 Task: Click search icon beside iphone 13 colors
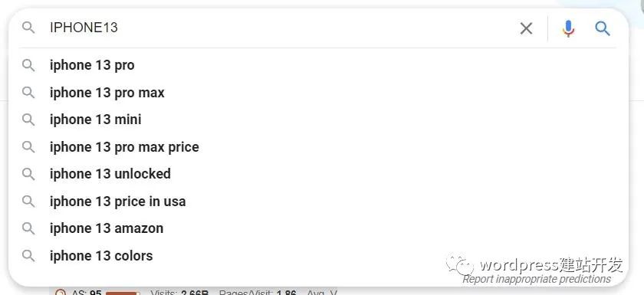click(x=28, y=256)
